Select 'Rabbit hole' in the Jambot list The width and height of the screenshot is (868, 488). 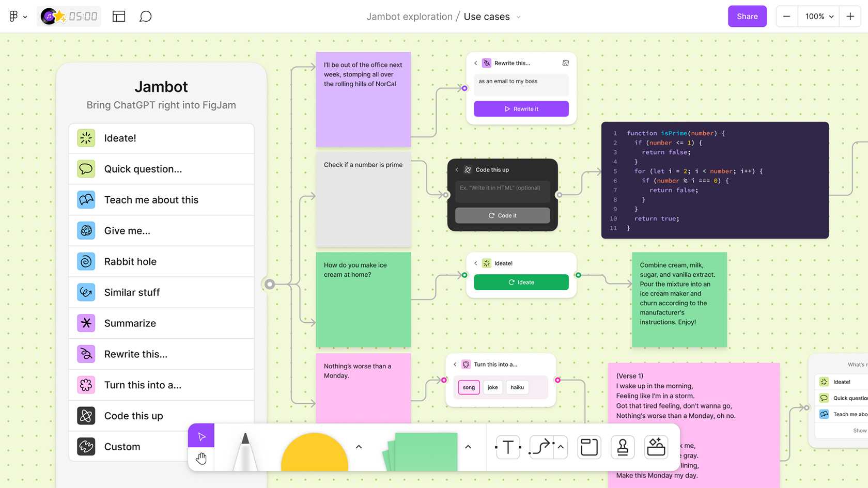tap(161, 262)
